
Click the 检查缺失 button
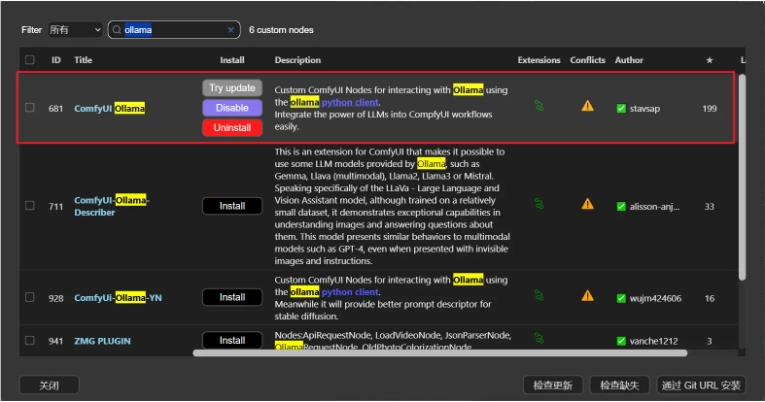pyautogui.click(x=620, y=385)
